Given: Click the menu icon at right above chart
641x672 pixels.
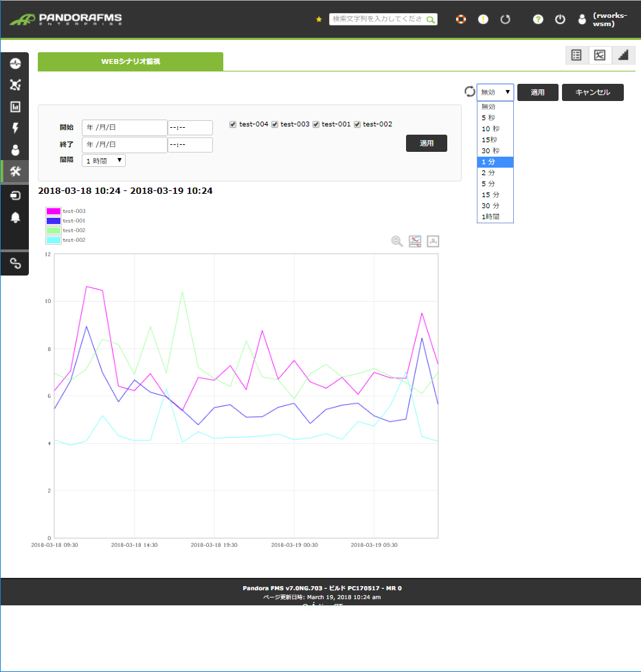Looking at the screenshot, I should pyautogui.click(x=434, y=241).
